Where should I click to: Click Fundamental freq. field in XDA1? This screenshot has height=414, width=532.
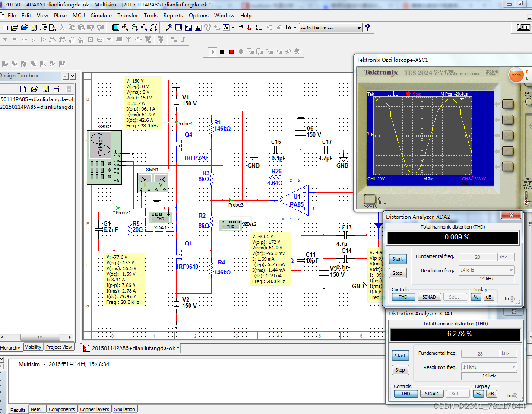click(x=480, y=353)
